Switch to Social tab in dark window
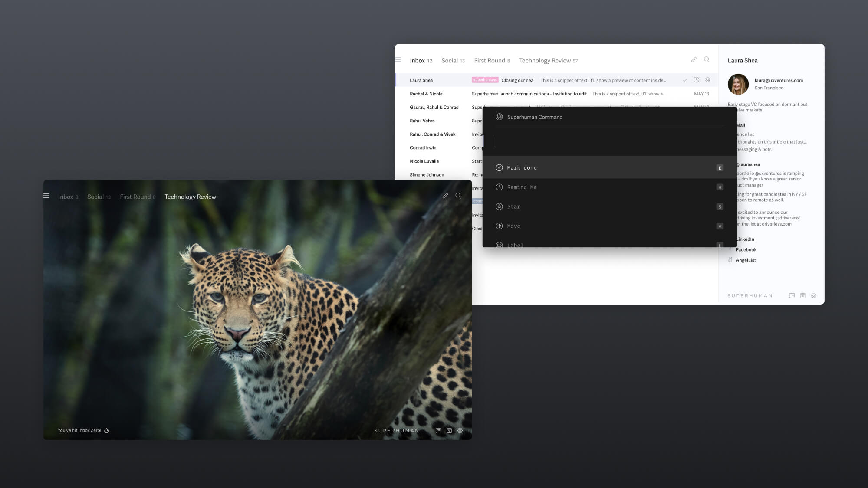This screenshot has width=868, height=488. [x=99, y=197]
